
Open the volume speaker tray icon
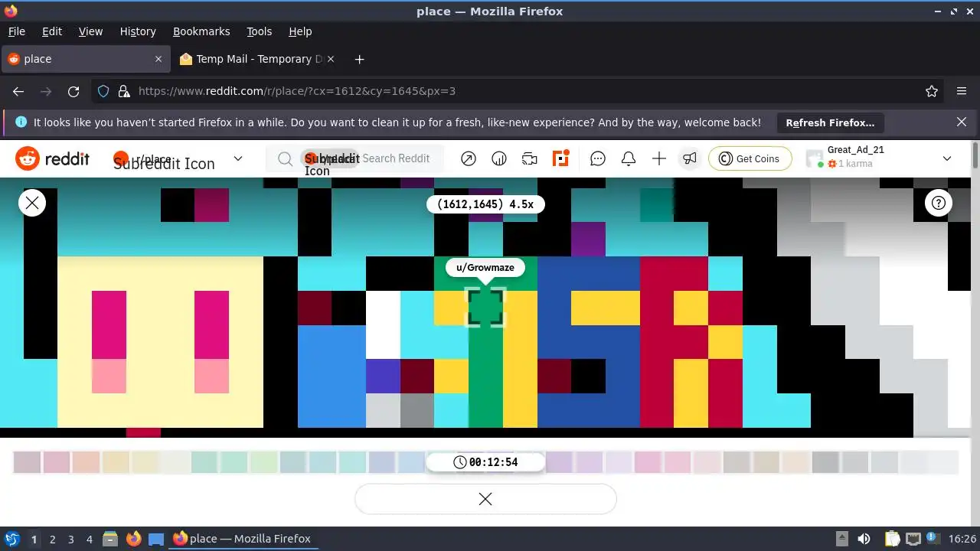(864, 539)
